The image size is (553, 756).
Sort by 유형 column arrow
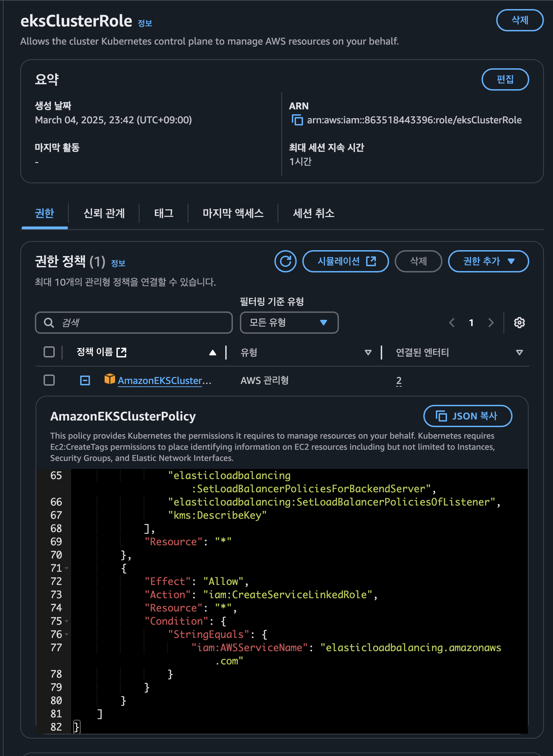pyautogui.click(x=368, y=353)
